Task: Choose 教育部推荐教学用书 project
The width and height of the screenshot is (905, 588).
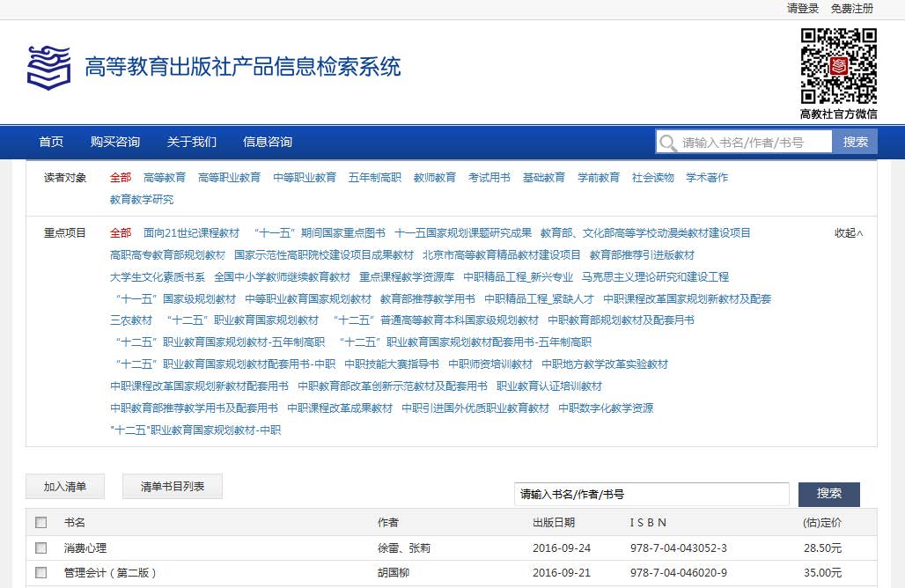Action: [428, 299]
